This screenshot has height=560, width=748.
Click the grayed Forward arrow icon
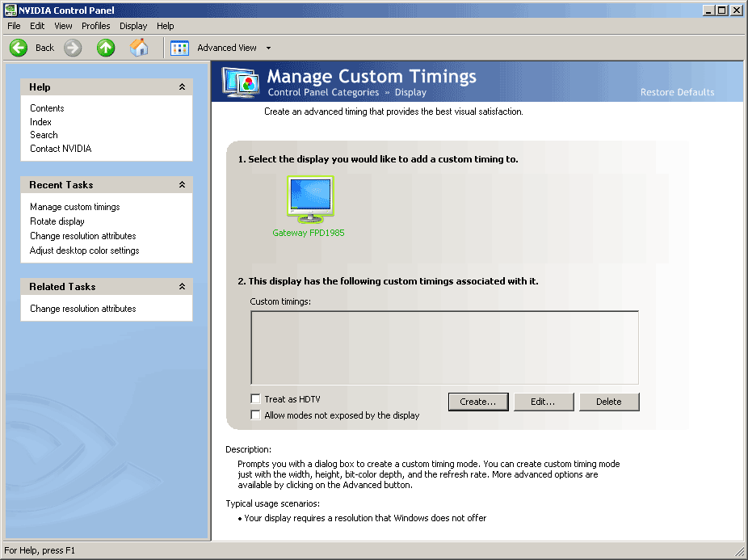[73, 48]
